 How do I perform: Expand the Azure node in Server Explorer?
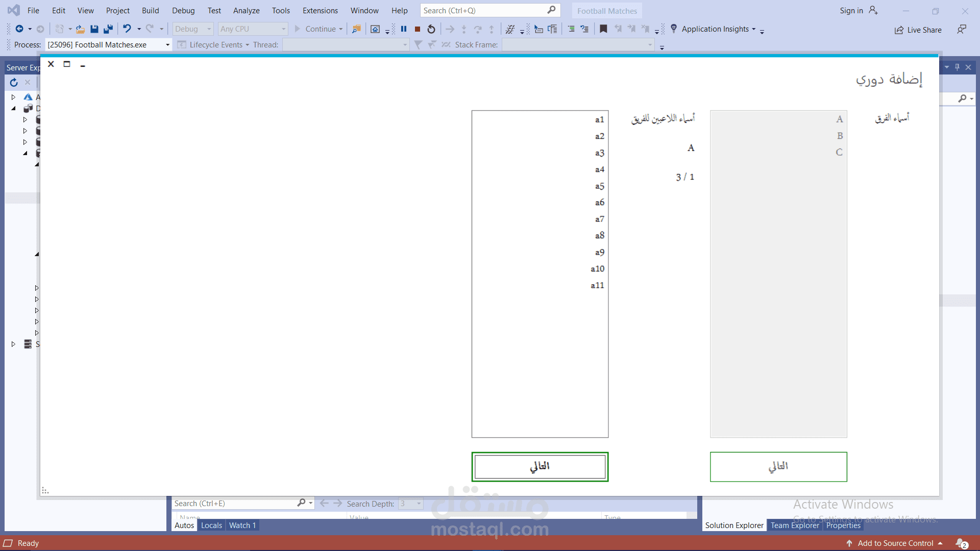[x=14, y=97]
